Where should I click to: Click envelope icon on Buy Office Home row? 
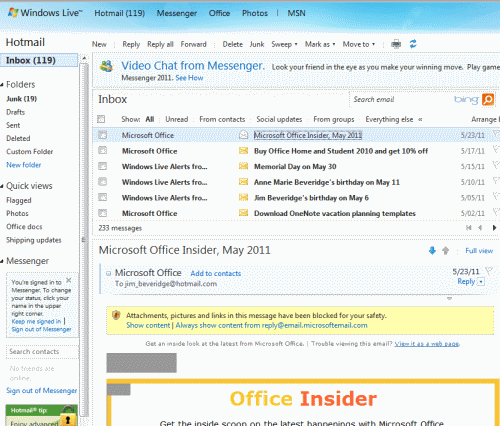244,151
